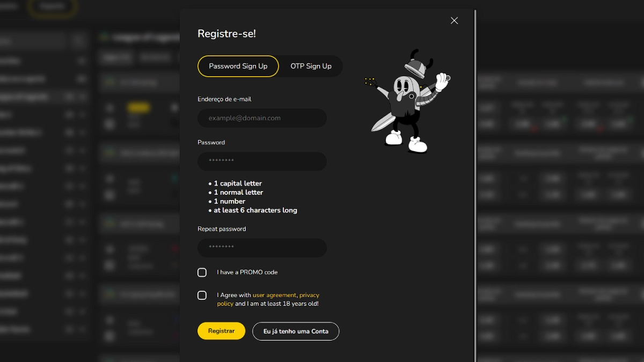Switch to the OTP Sign Up tab

(311, 66)
